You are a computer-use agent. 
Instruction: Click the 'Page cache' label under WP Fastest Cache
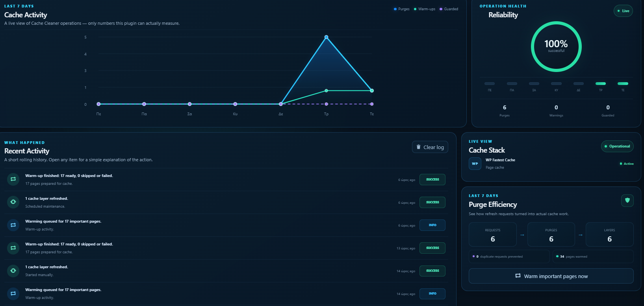(x=495, y=168)
